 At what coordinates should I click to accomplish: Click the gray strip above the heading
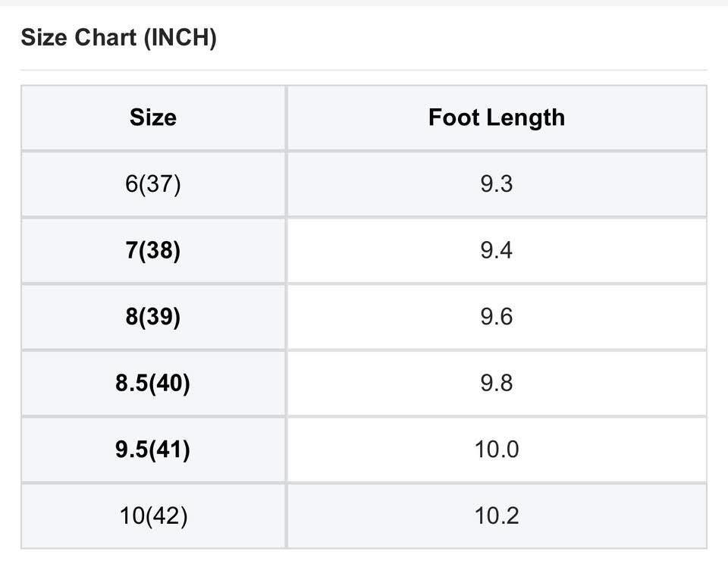tap(364, 3)
